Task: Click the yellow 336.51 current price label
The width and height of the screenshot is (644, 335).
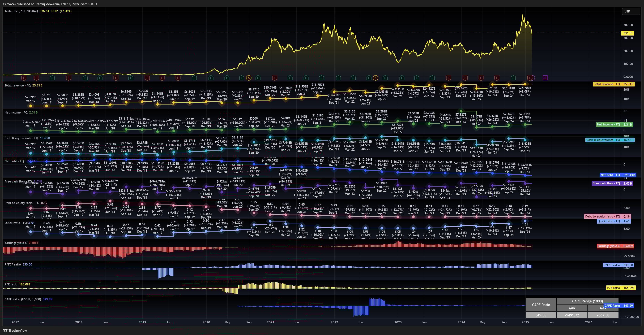Action: 628,33
